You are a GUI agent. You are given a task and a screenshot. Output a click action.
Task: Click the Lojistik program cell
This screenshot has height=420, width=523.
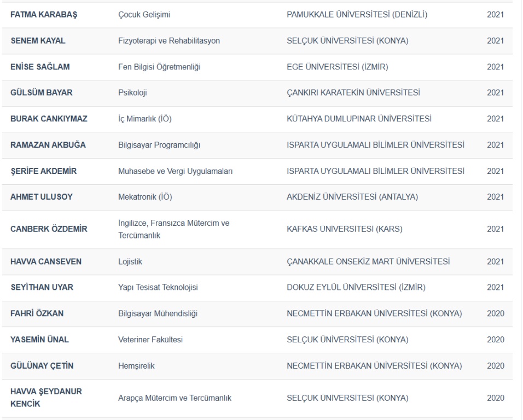130,261
